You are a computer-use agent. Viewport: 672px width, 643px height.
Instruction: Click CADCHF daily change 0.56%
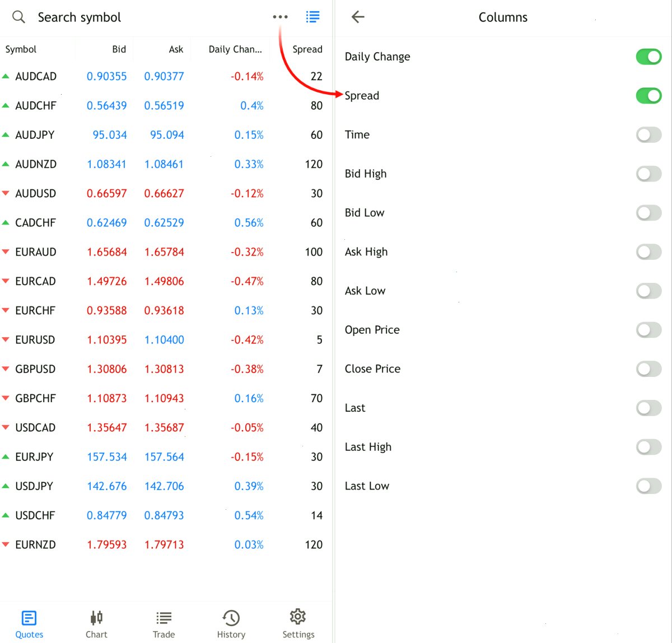[x=249, y=223]
